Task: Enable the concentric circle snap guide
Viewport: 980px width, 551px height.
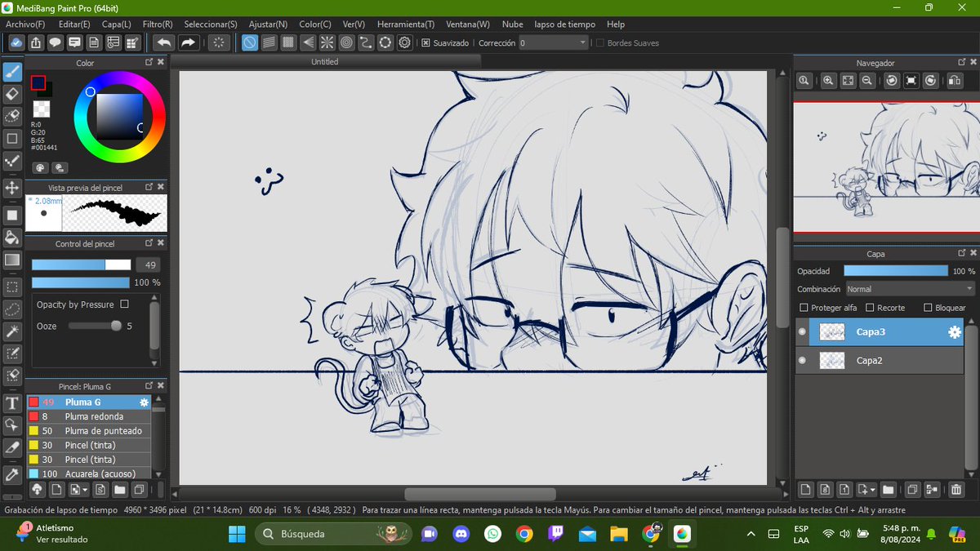Action: tap(346, 42)
